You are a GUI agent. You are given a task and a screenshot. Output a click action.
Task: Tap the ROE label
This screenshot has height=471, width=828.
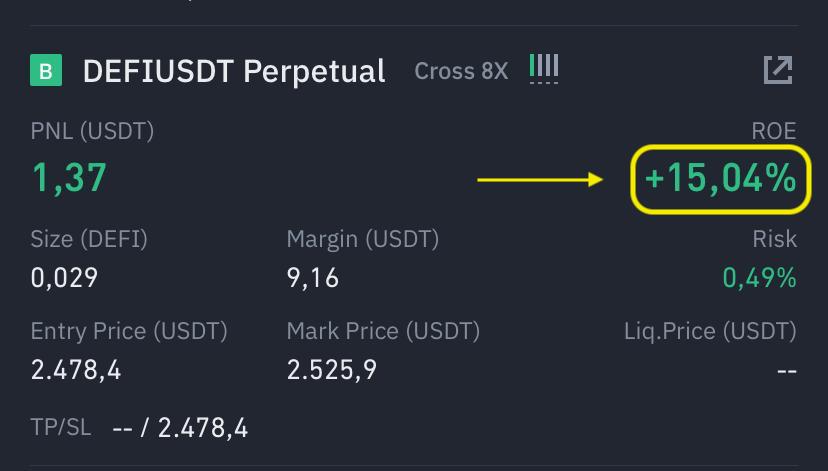point(774,131)
